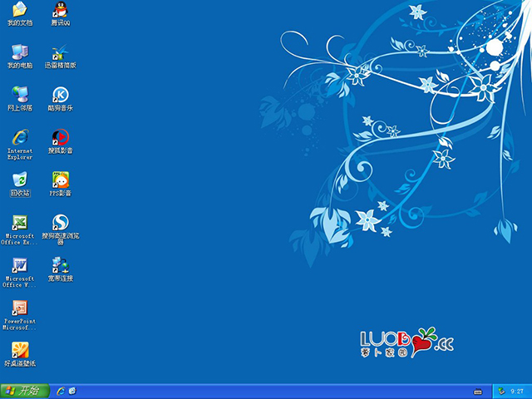The width and height of the screenshot is (532, 399).
Task: Select the 搜狐影音 (Sohu Video) shortcut
Action: [x=60, y=137]
